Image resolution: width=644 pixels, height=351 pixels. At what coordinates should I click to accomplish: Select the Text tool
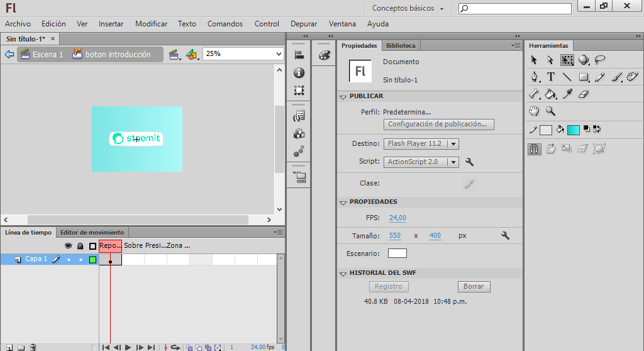[x=551, y=77]
